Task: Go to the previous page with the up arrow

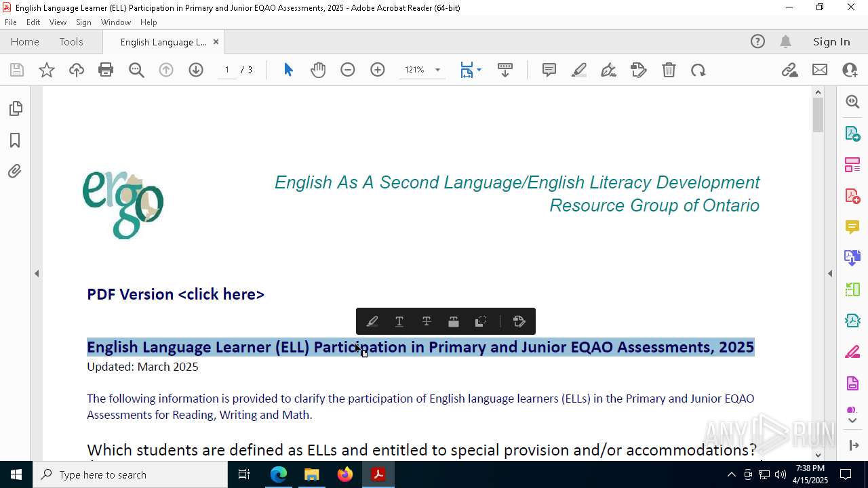Action: click(x=166, y=70)
